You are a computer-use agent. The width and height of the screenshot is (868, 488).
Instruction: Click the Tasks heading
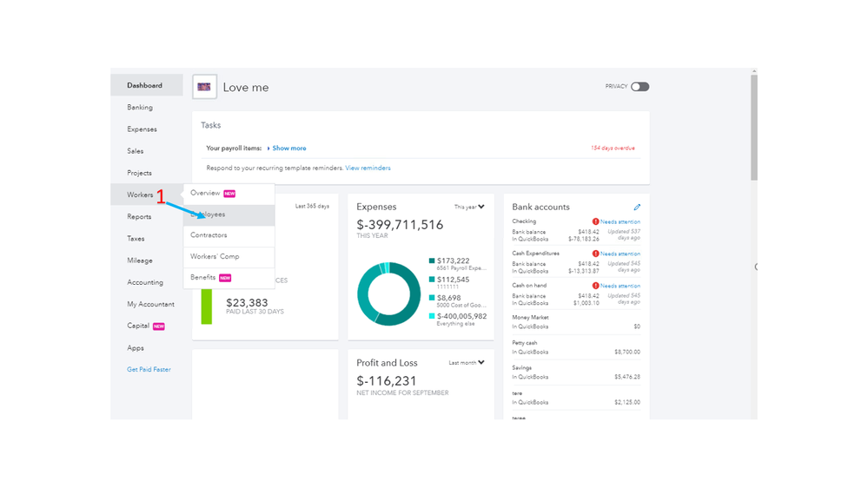click(211, 126)
